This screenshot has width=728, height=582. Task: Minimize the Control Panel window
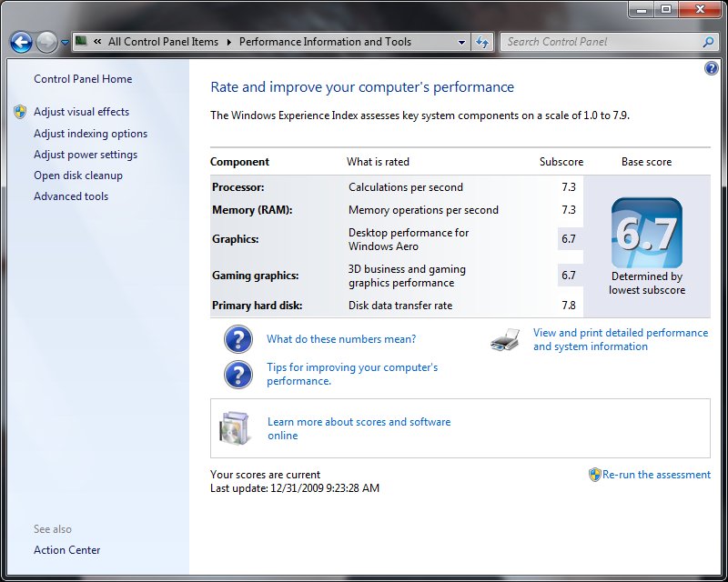pos(642,9)
